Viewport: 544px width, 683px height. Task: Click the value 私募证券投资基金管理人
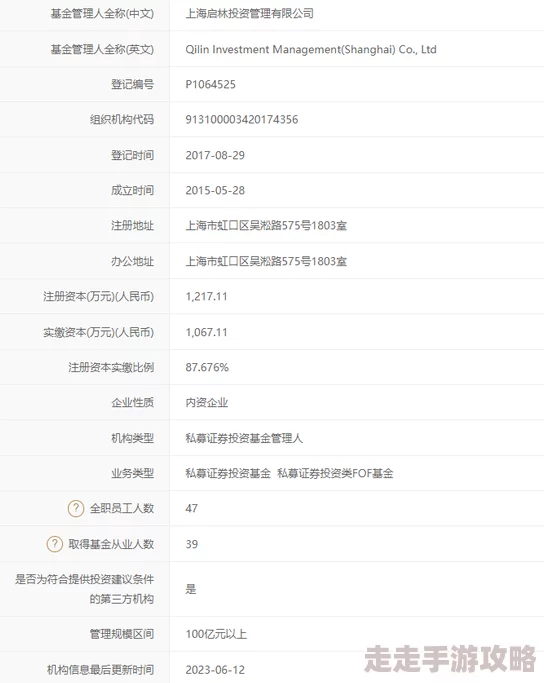[x=244, y=438]
